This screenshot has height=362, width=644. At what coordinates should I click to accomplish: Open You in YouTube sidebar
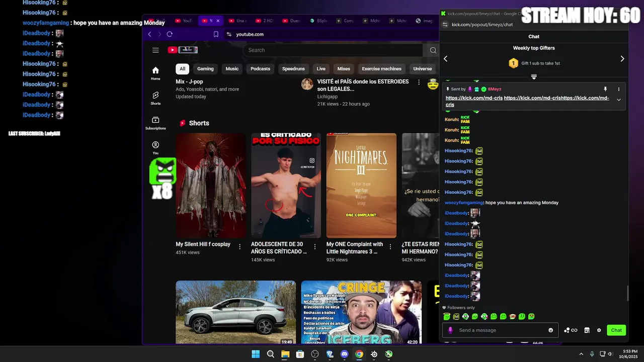point(155,148)
